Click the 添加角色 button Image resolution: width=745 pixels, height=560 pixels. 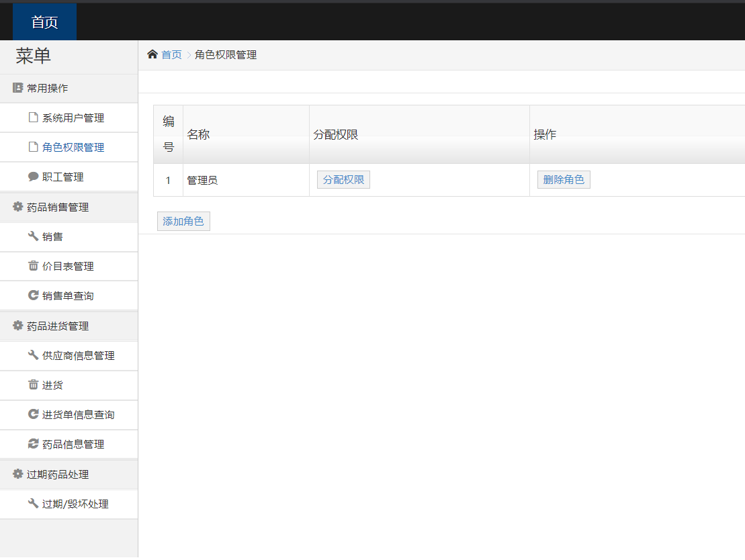coord(183,221)
